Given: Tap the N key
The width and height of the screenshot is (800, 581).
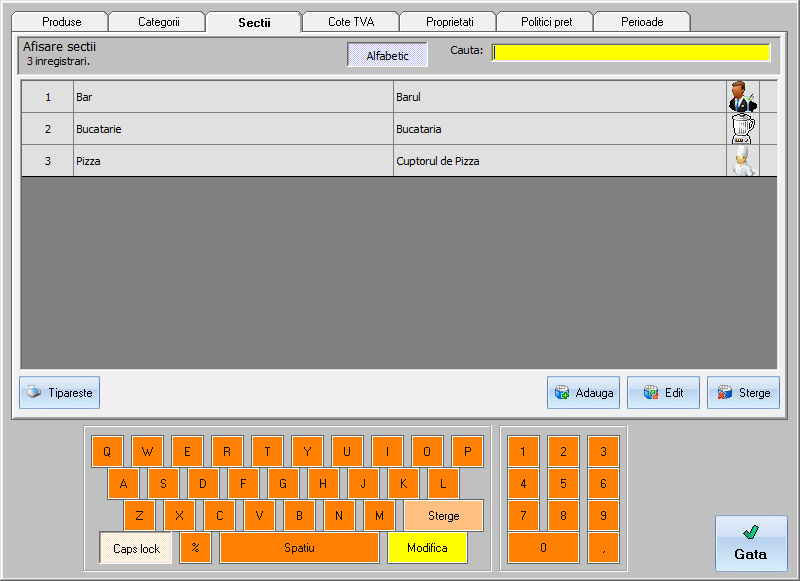Looking at the screenshot, I should pos(339,516).
